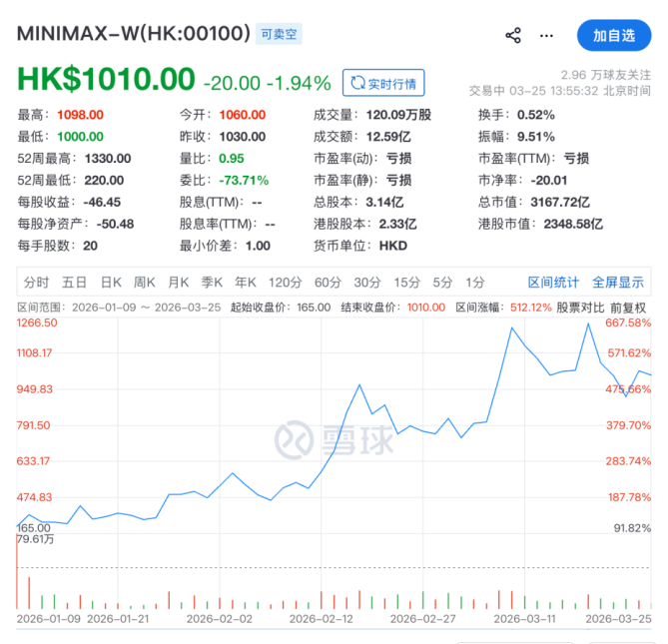Click the 市净率 value -20.01
This screenshot has height=644, width=668.
(549, 180)
